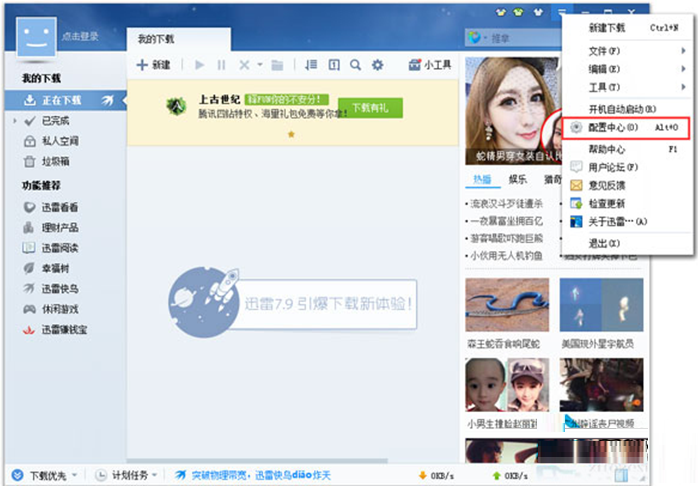Screen dimensions: 698x490
Task: Toggle 开机自动启动 in the menu
Action: pos(621,108)
